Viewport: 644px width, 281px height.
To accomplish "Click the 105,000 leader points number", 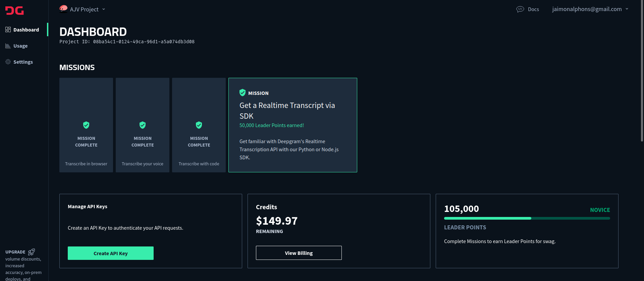I will [462, 209].
